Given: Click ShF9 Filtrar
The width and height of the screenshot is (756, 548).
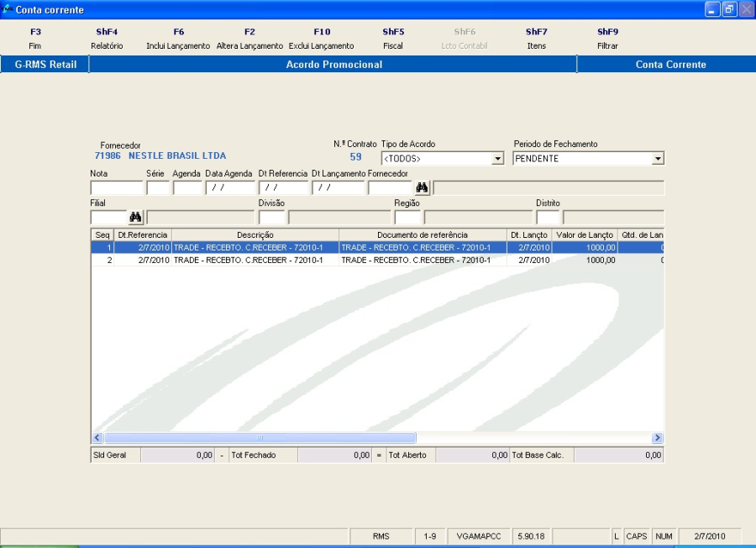Looking at the screenshot, I should [x=607, y=39].
